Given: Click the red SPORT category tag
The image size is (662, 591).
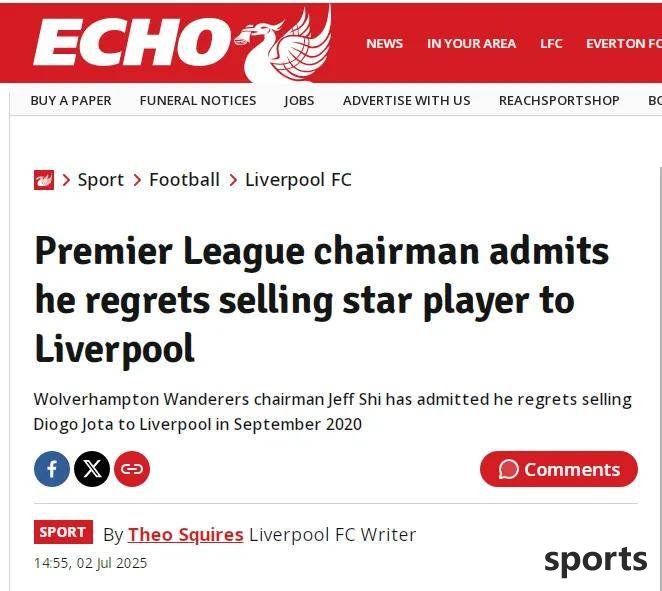Looking at the screenshot, I should coord(63,532).
